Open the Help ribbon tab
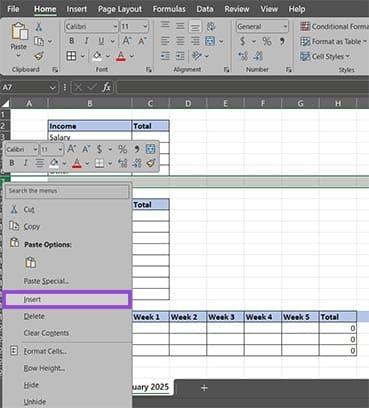Screen dimensions: 369x408 (x=297, y=9)
